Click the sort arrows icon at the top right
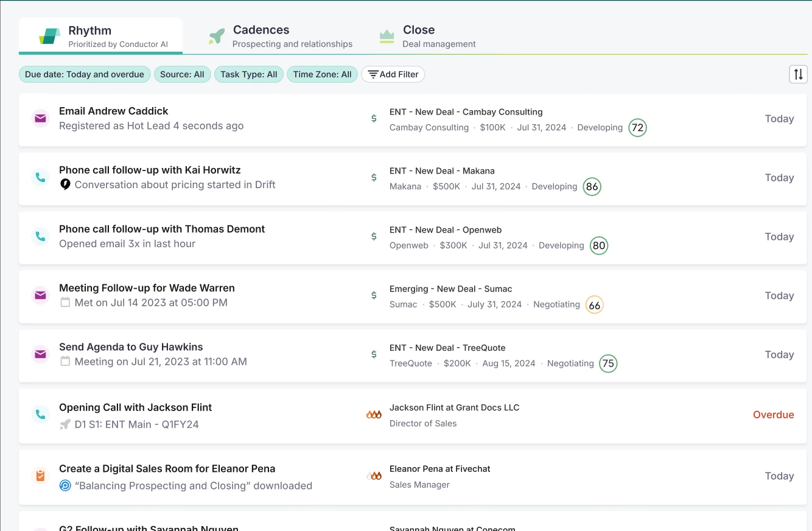Image resolution: width=812 pixels, height=531 pixels. 798,74
